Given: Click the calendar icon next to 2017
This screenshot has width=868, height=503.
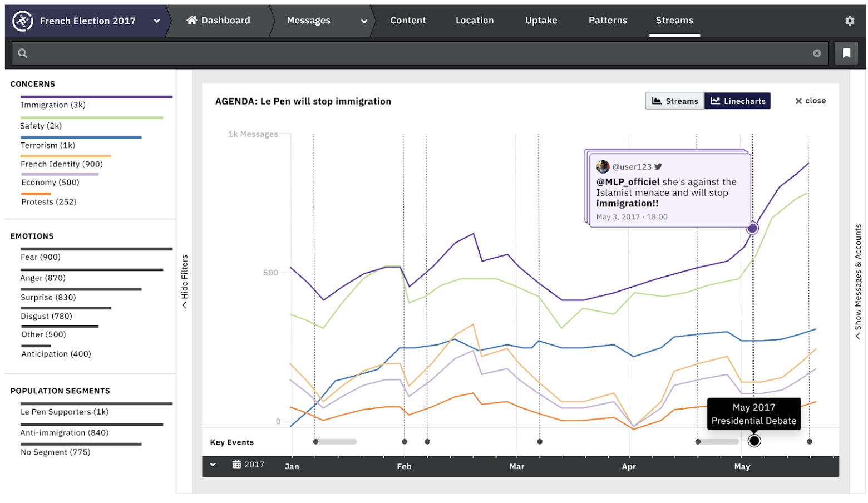Looking at the screenshot, I should pyautogui.click(x=237, y=465).
